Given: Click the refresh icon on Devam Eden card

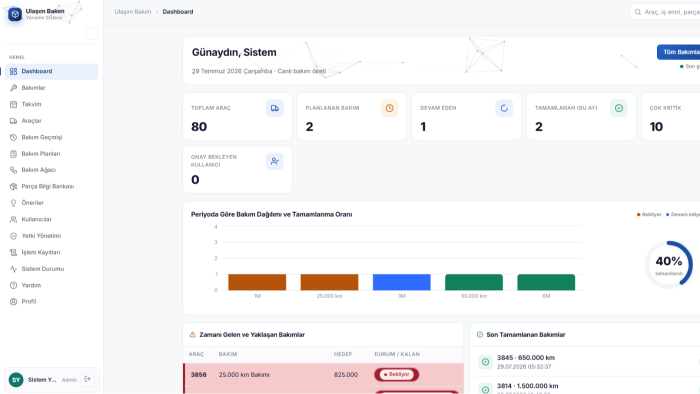Looking at the screenshot, I should (x=504, y=108).
